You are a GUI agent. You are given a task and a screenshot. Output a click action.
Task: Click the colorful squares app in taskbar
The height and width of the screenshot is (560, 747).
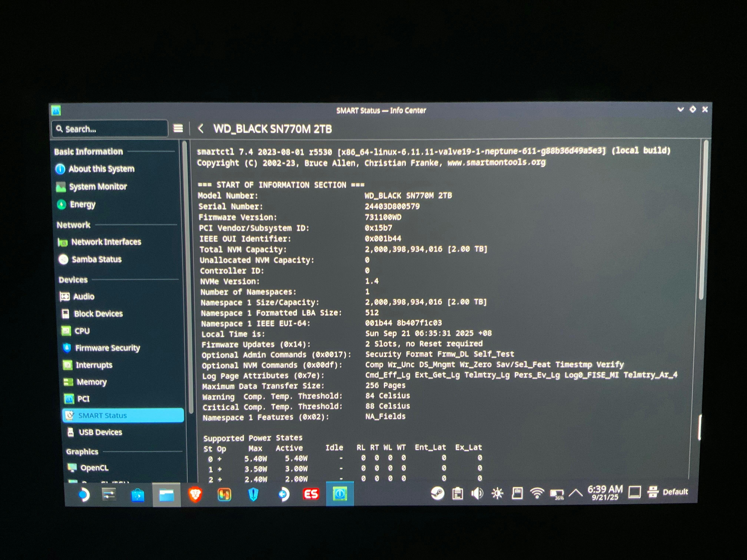(x=224, y=495)
